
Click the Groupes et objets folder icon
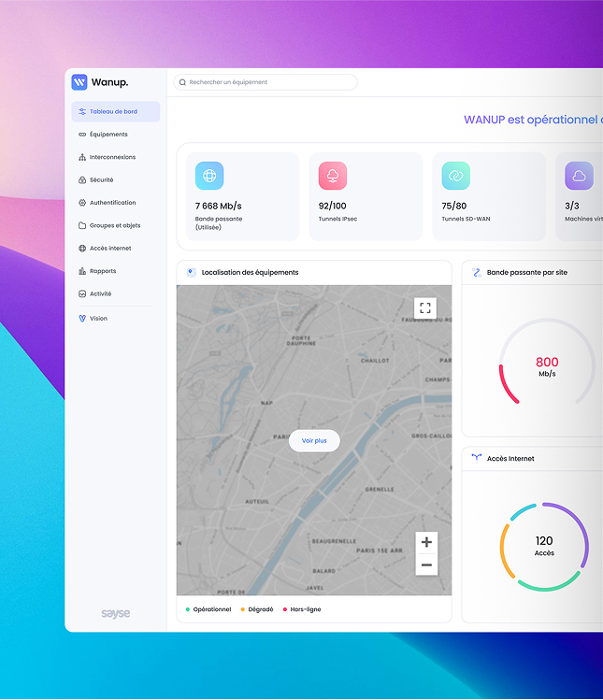point(82,225)
